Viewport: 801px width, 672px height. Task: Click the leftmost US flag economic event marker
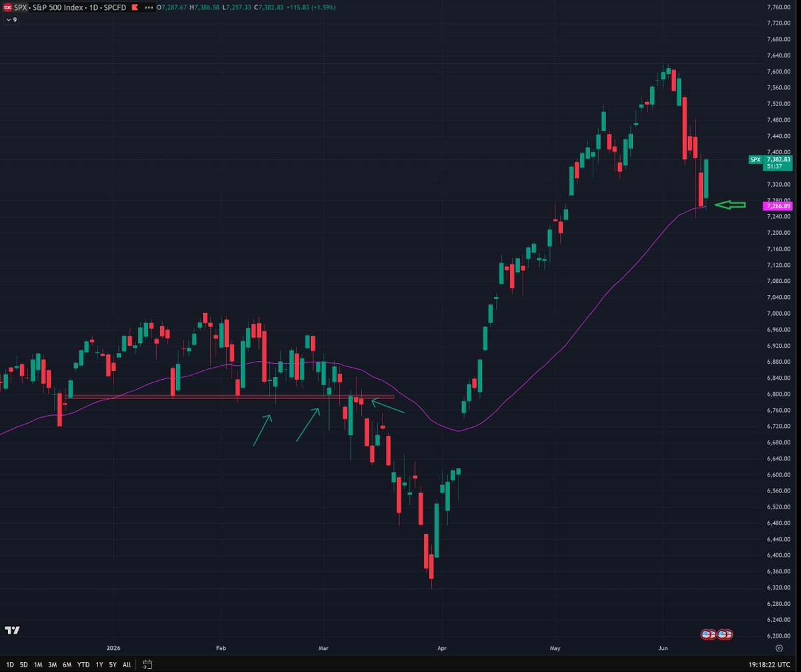[706, 633]
